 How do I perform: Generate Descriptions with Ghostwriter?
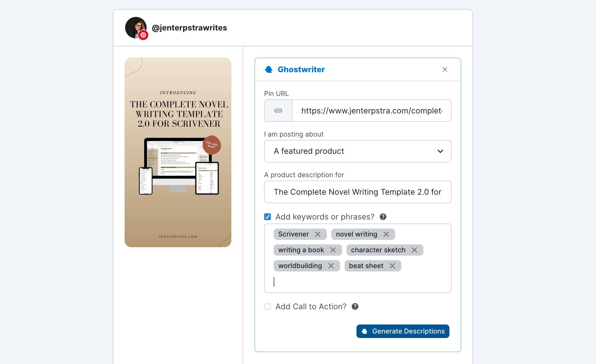[403, 331]
